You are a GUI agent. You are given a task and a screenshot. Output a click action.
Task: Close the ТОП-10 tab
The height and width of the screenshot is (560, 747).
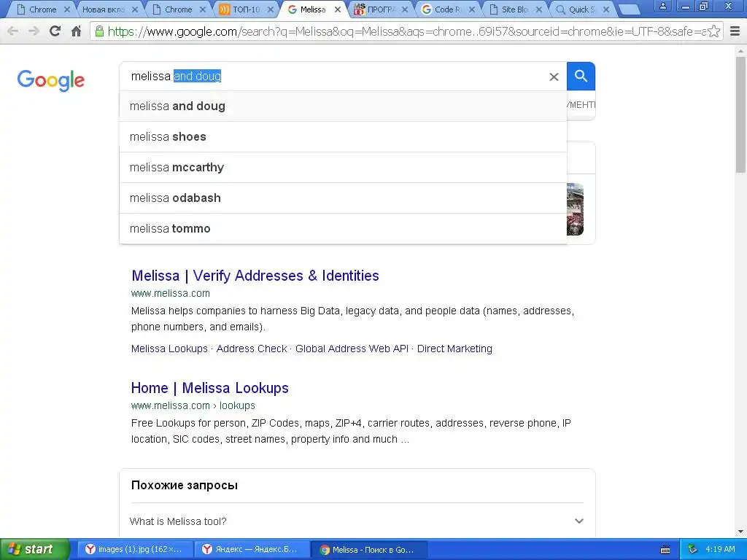(271, 9)
